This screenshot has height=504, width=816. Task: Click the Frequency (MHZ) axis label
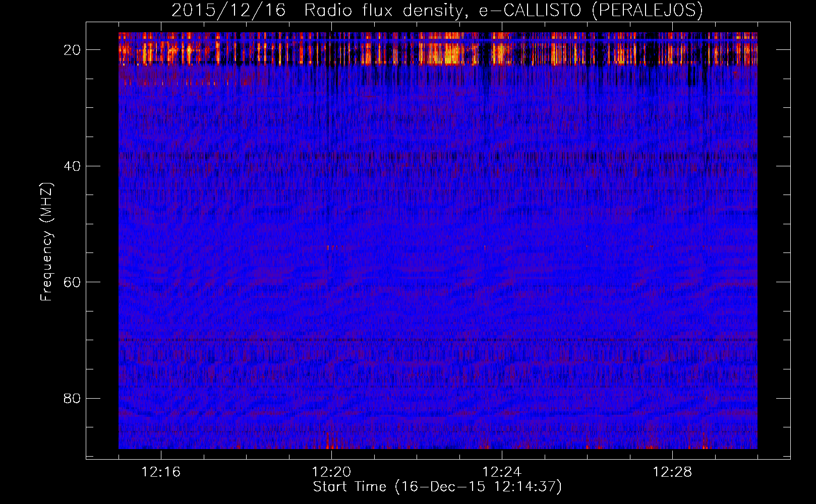[x=46, y=242]
